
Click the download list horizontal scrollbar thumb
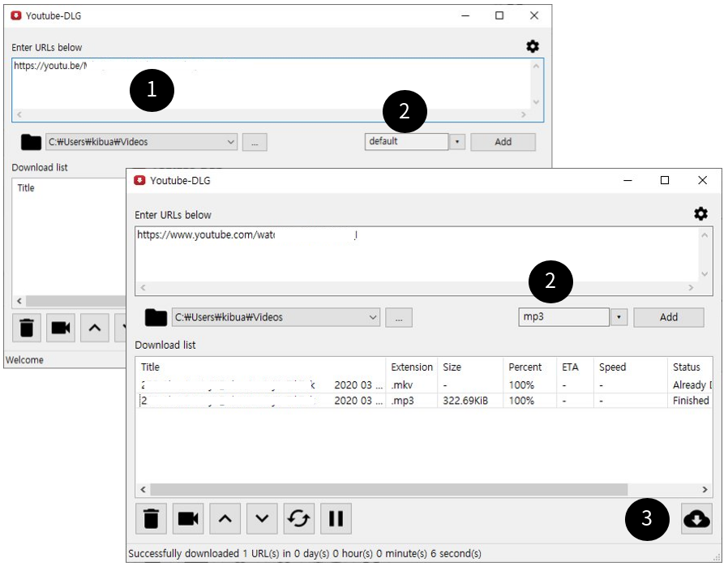point(389,490)
